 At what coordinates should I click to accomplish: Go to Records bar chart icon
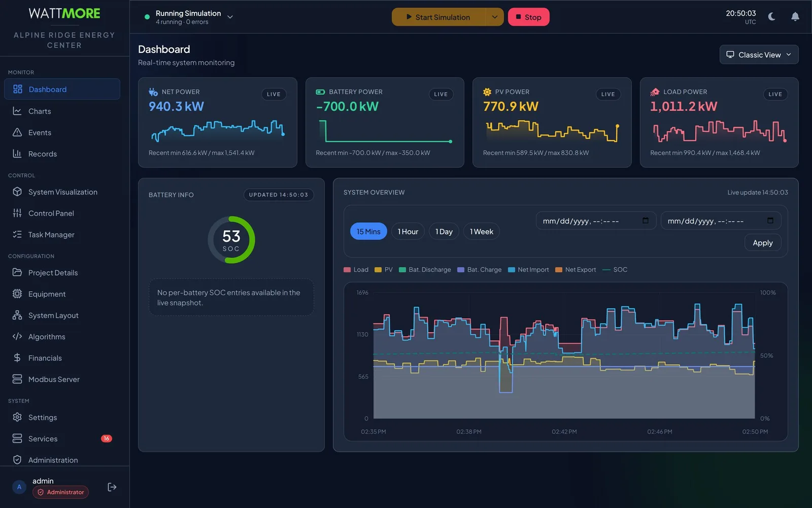(17, 154)
